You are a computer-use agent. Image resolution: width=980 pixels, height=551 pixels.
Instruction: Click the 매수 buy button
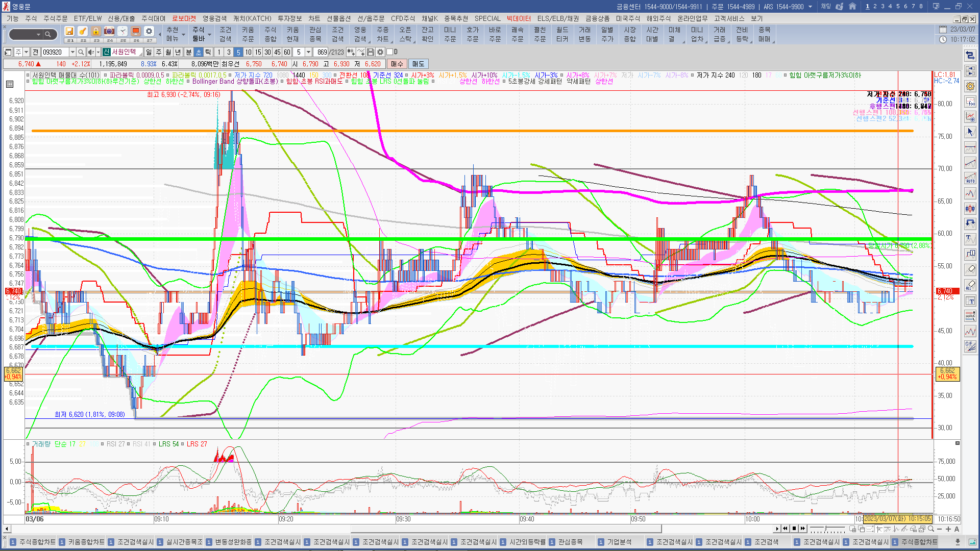click(397, 64)
